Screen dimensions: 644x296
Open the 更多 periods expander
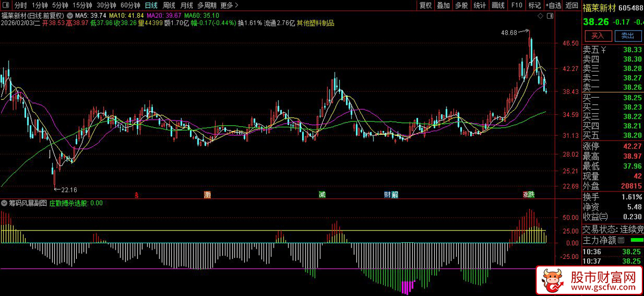(229, 5)
